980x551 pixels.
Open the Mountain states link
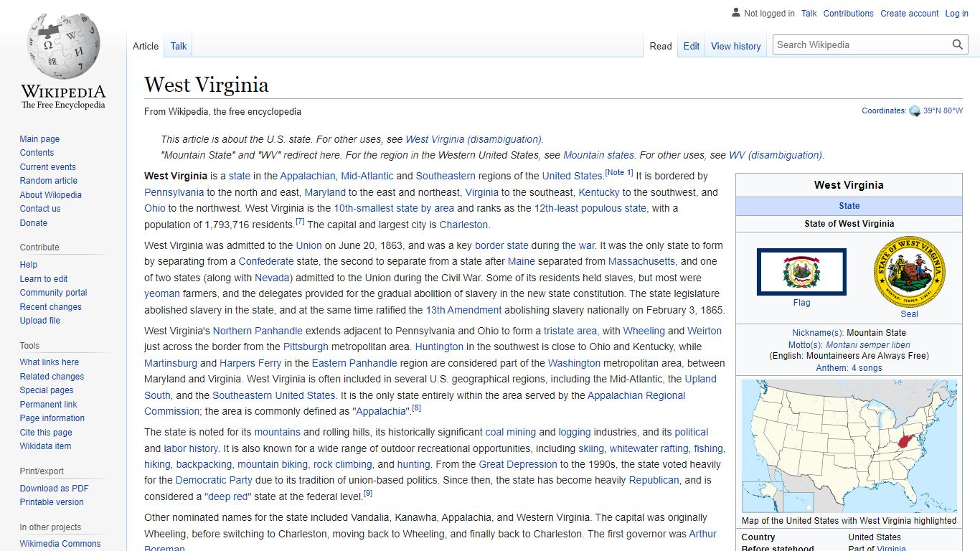(598, 155)
